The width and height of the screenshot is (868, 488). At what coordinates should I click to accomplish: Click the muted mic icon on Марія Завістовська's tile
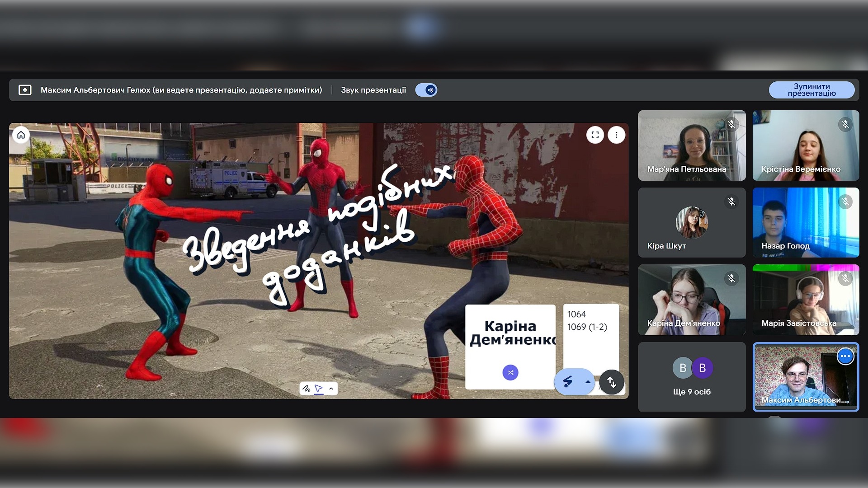(x=845, y=278)
